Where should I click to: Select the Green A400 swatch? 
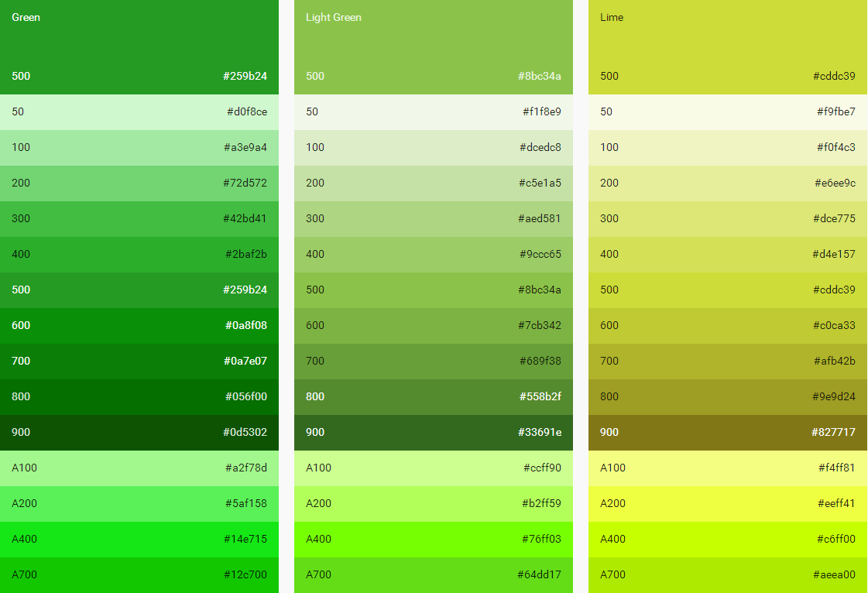[x=139, y=539]
